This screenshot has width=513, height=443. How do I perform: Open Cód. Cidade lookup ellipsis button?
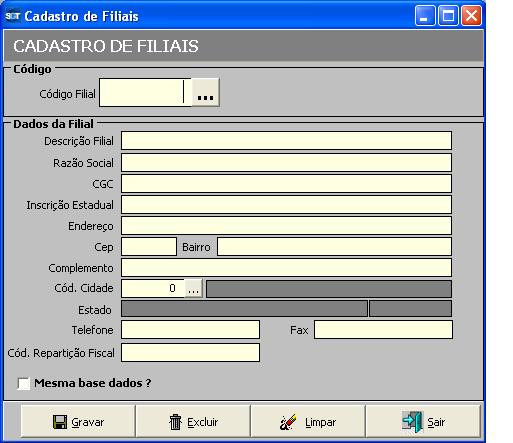click(193, 288)
